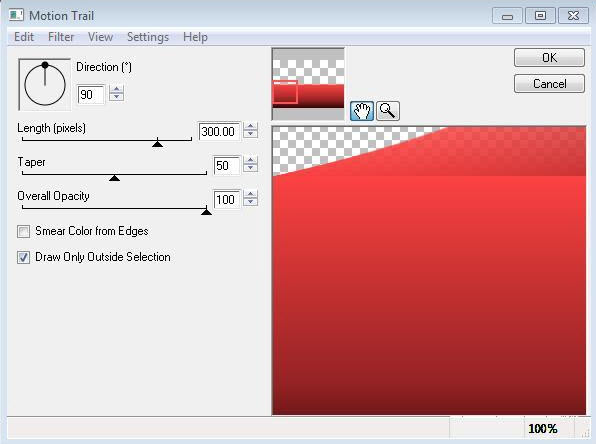Open the Filter menu
596x444 pixels.
61,37
